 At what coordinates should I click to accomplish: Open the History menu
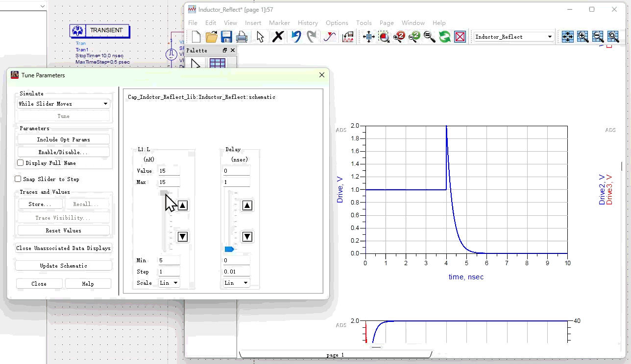pos(308,23)
